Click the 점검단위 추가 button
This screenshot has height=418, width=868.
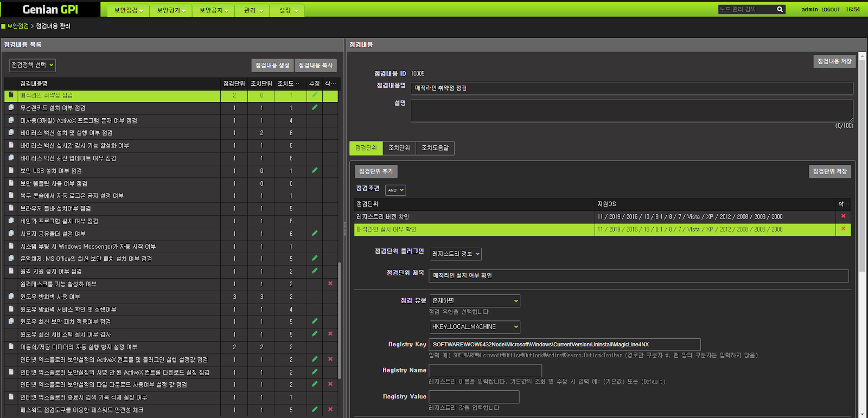pyautogui.click(x=376, y=171)
